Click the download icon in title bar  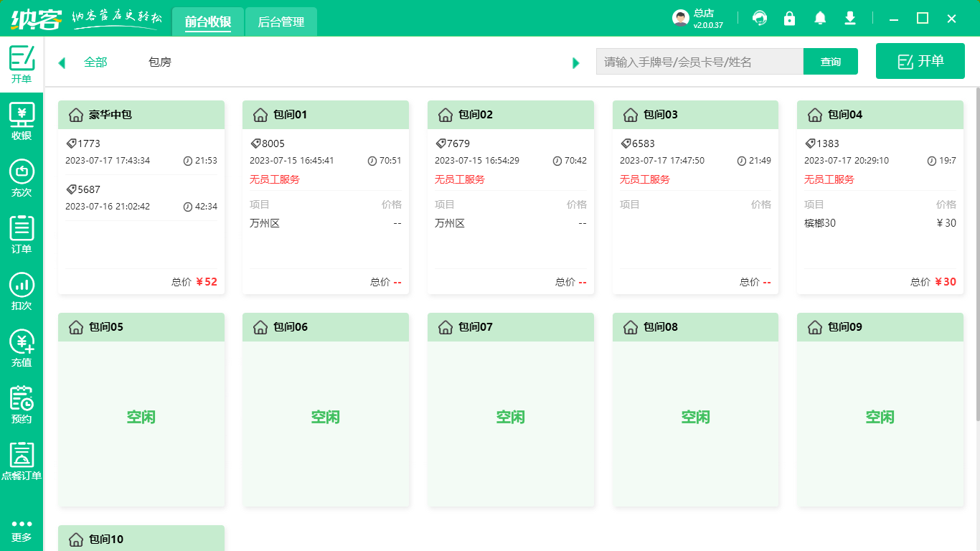[x=850, y=19]
